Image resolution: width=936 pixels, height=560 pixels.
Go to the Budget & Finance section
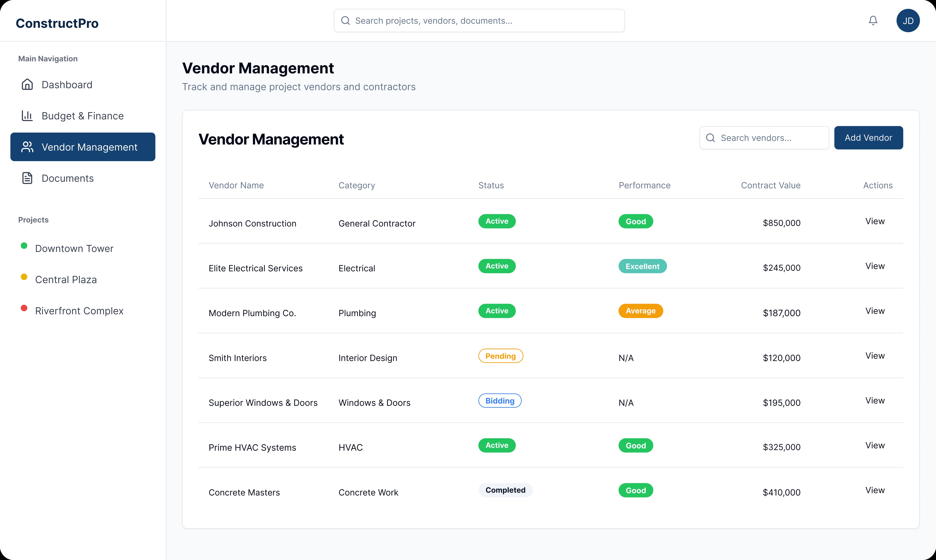(82, 116)
